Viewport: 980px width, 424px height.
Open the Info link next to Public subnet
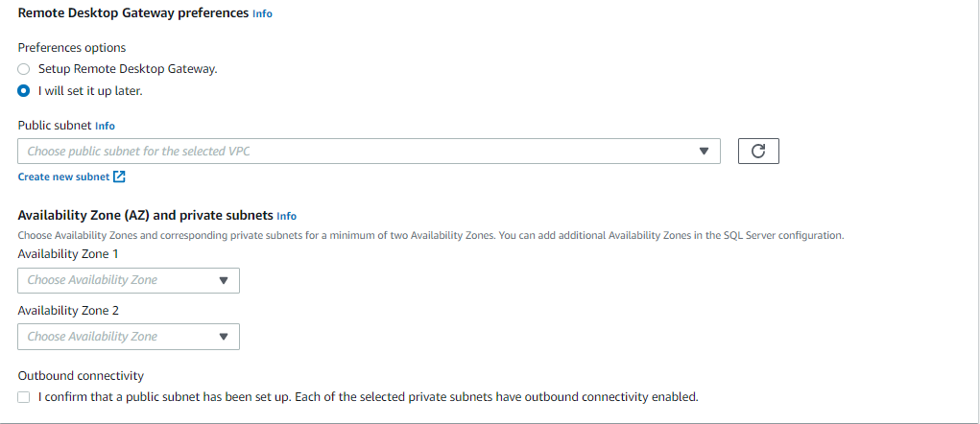coord(105,126)
